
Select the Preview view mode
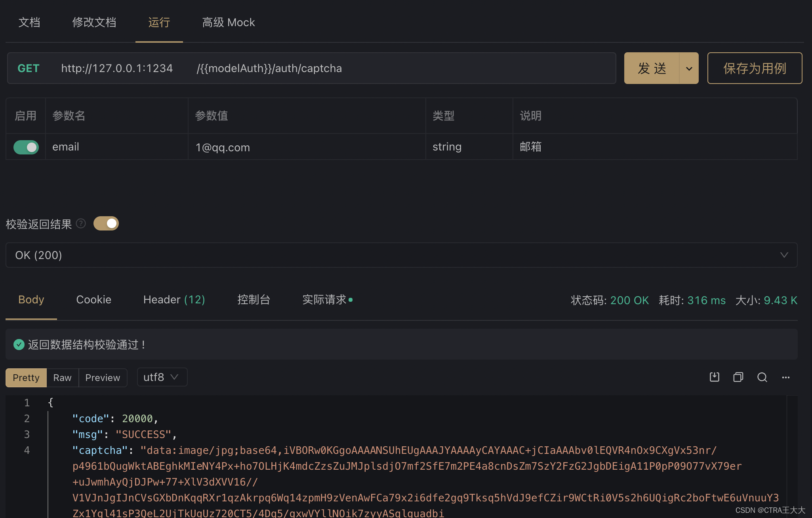point(103,378)
